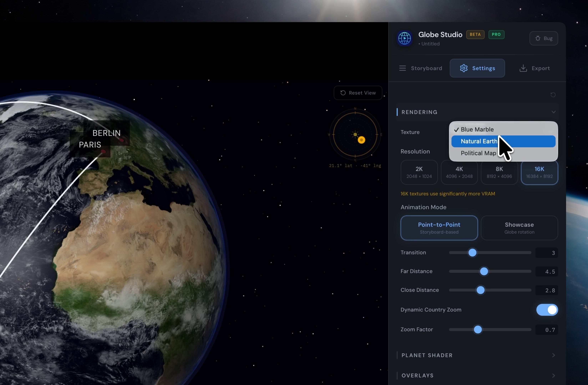Select Political Map texture
The width and height of the screenshot is (588, 385).
pos(478,153)
